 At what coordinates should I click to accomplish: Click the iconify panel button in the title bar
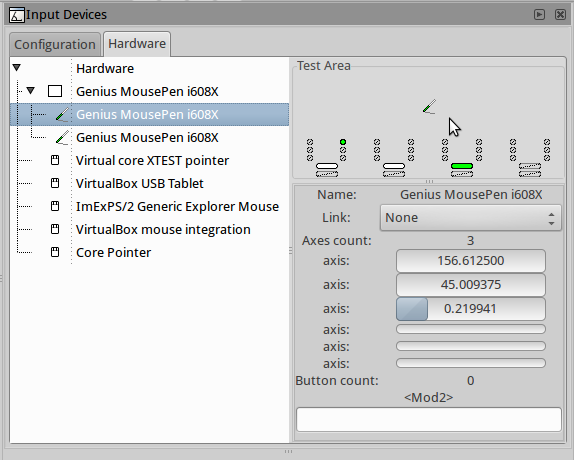click(539, 15)
